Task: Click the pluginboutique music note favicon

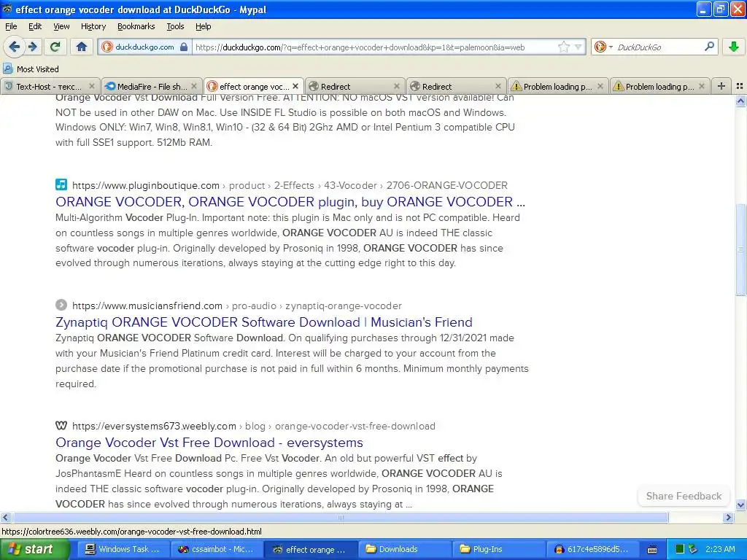Action: (61, 184)
